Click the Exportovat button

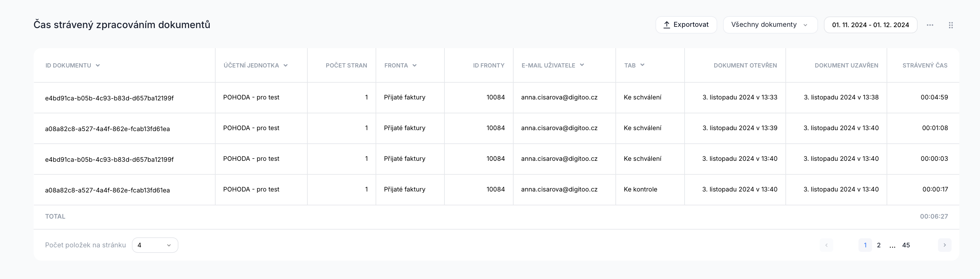click(686, 25)
